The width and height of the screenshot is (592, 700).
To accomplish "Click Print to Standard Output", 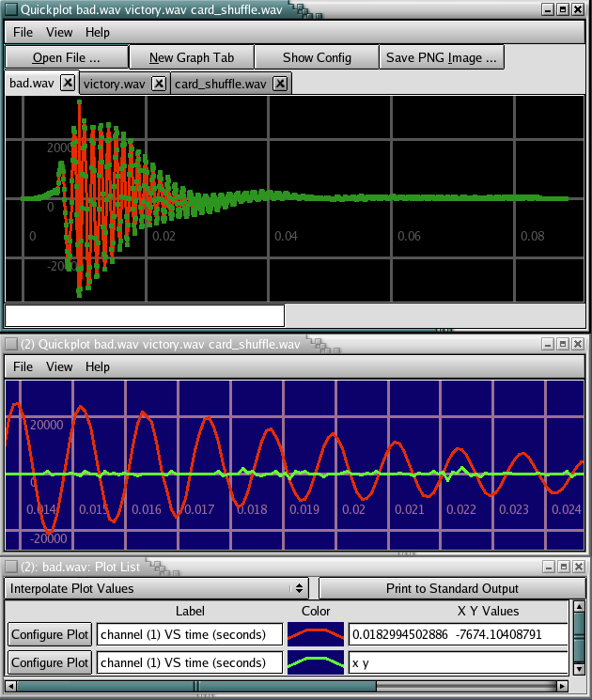I will pyautogui.click(x=452, y=588).
